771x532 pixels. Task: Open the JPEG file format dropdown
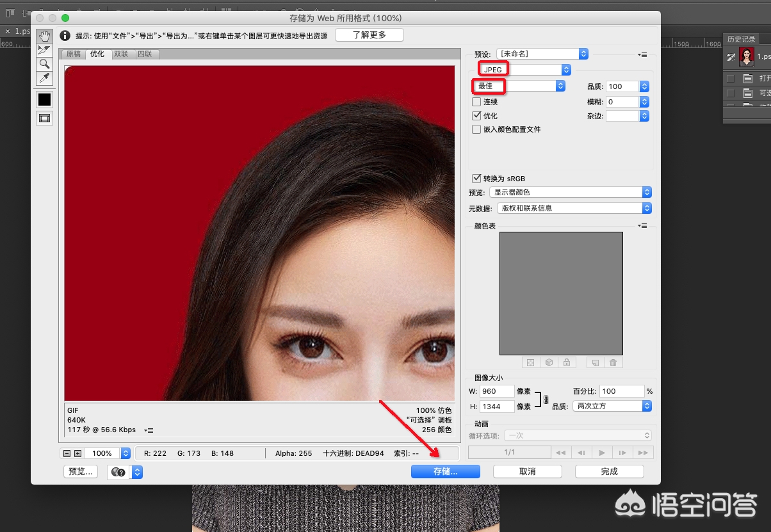coord(524,69)
